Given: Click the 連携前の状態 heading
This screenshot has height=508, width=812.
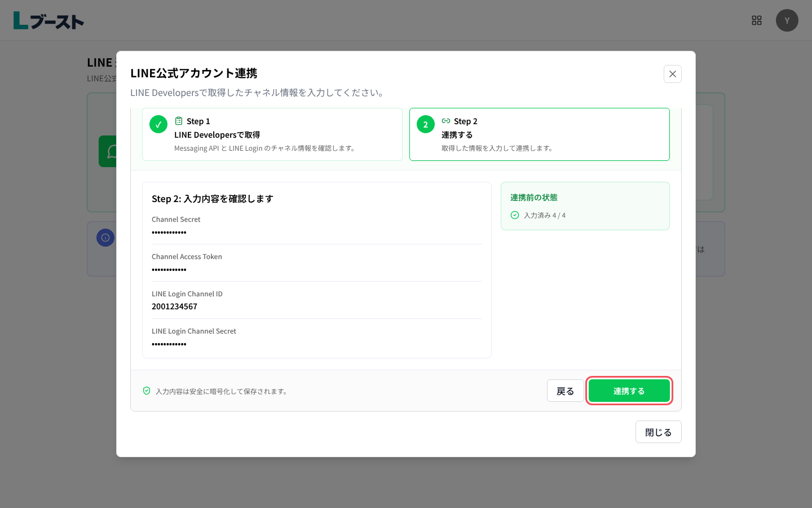Looking at the screenshot, I should 534,198.
